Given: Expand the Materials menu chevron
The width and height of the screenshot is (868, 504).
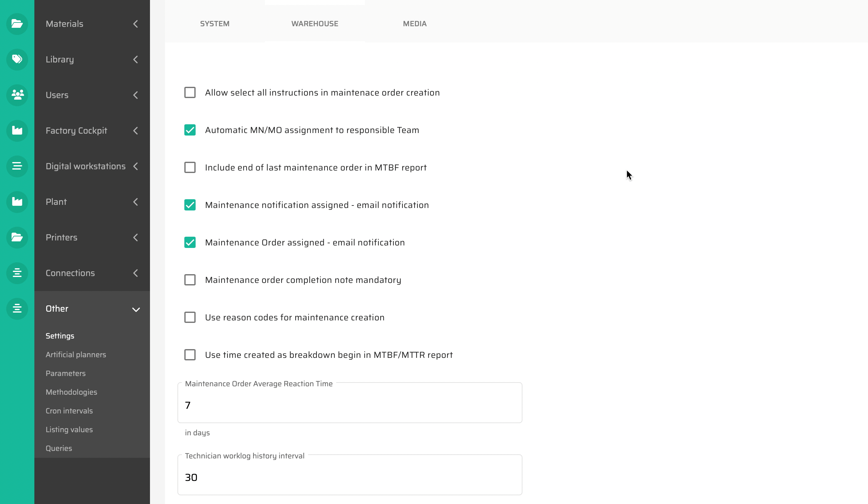Looking at the screenshot, I should [136, 24].
